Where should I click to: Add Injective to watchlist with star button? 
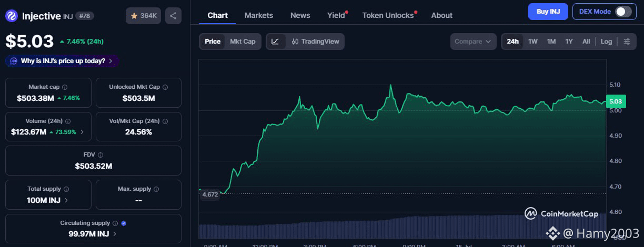144,16
